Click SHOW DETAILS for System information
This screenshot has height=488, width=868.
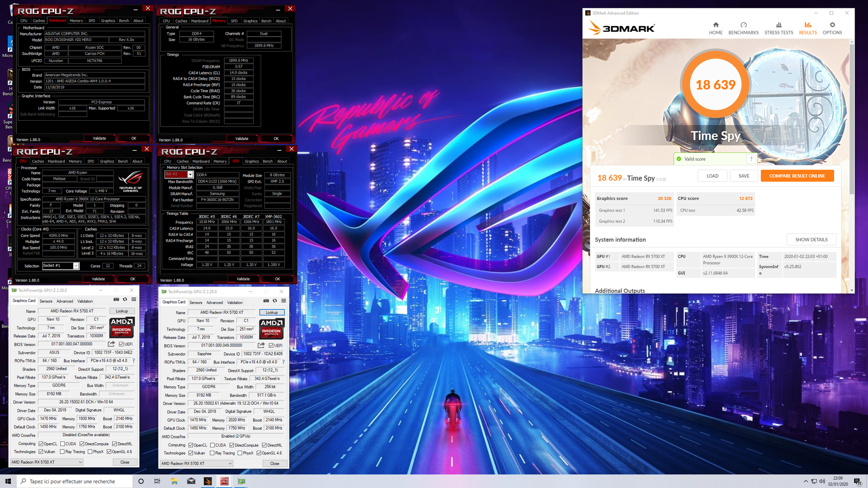[811, 240]
